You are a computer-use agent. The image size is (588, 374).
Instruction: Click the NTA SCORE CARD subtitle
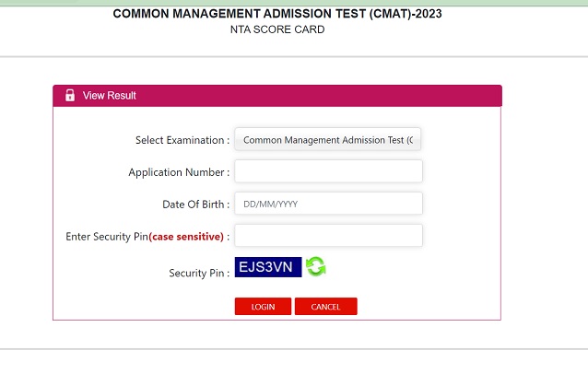(x=276, y=29)
